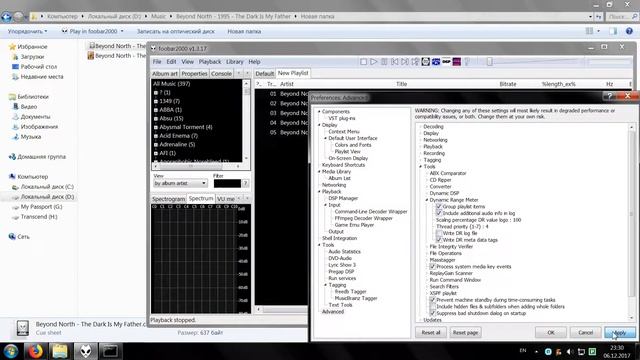Select Избранное star icon in Explorer sidebar

(13, 47)
